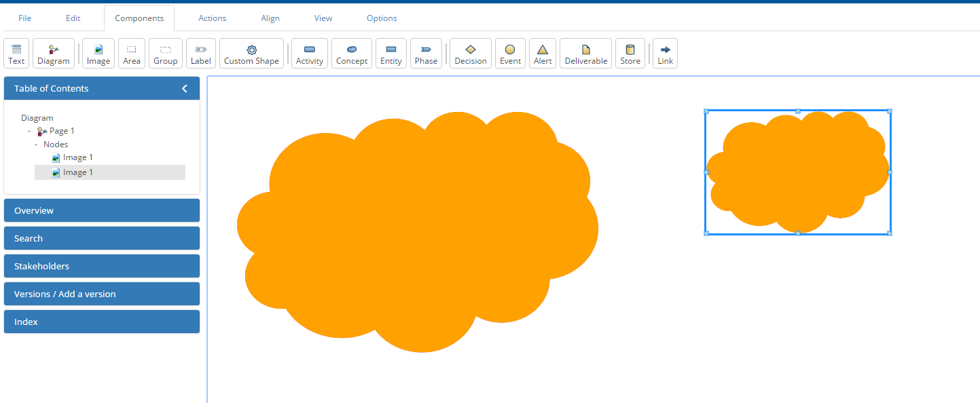
Task: Add a Deliverable component
Action: [x=585, y=54]
